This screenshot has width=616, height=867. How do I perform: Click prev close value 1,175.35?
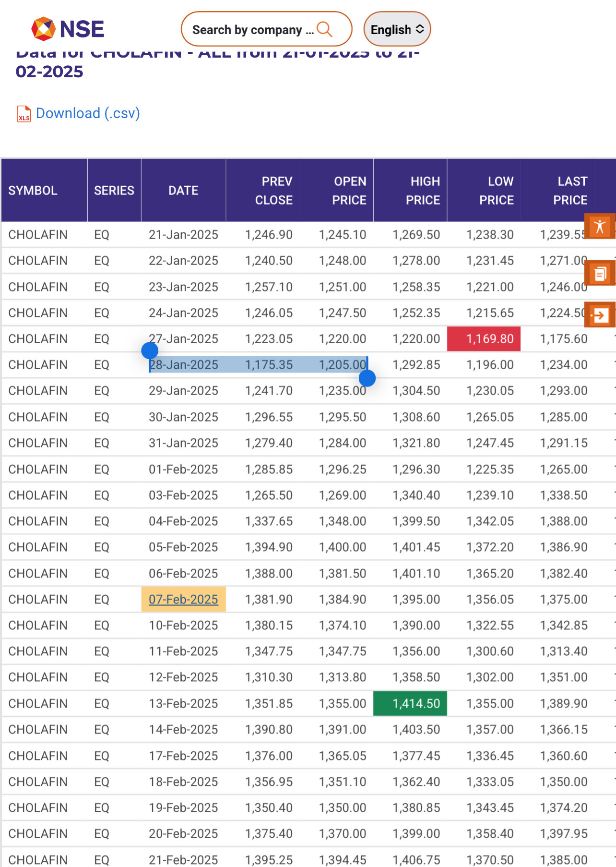coord(269,365)
